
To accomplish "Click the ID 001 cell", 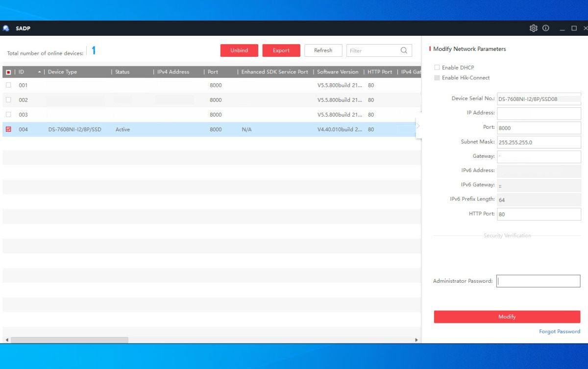I will point(23,85).
